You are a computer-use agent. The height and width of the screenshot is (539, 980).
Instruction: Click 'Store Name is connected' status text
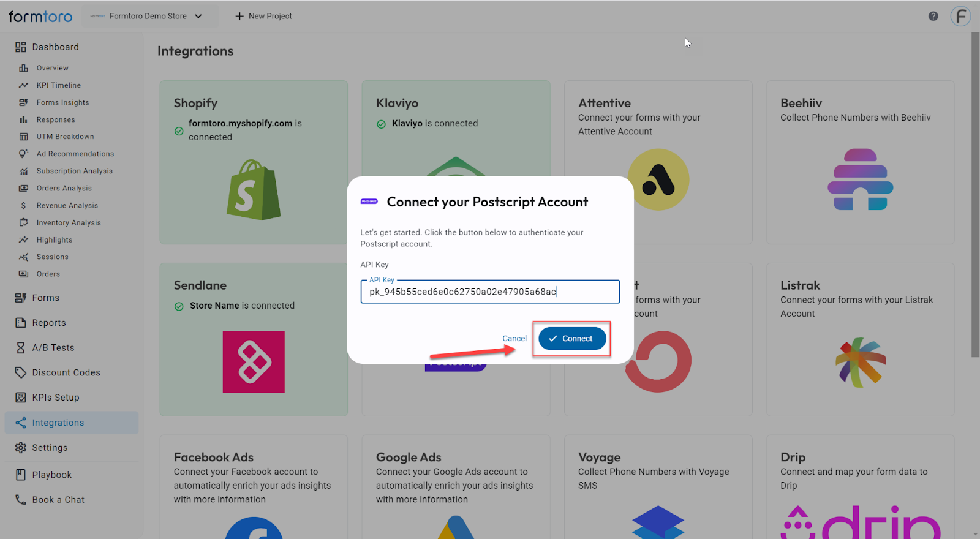pos(242,306)
